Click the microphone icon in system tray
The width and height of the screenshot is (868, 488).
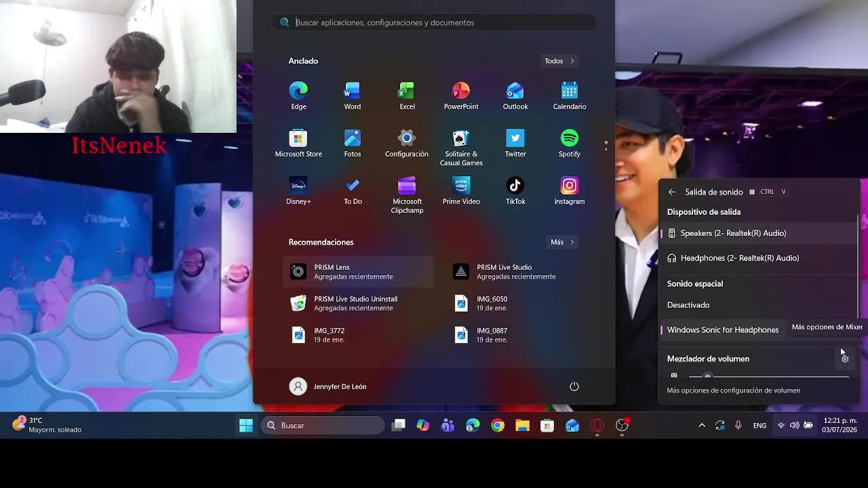pyautogui.click(x=738, y=426)
